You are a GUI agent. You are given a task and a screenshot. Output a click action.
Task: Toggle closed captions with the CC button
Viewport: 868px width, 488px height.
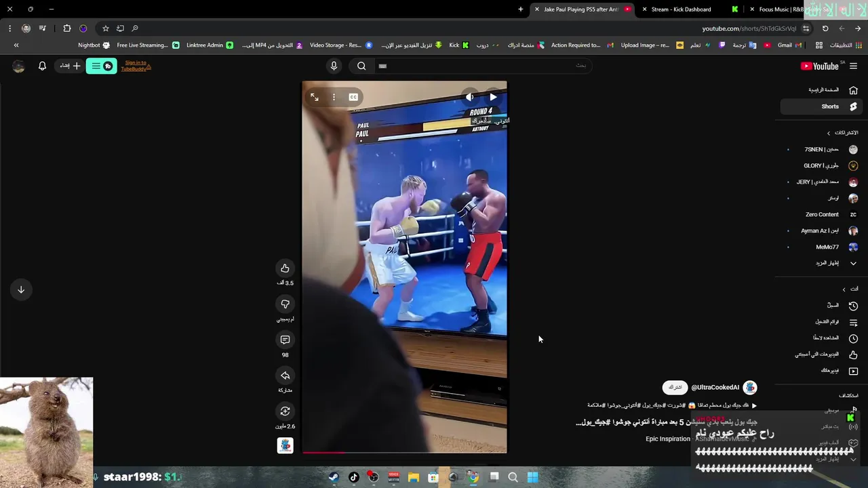(353, 97)
